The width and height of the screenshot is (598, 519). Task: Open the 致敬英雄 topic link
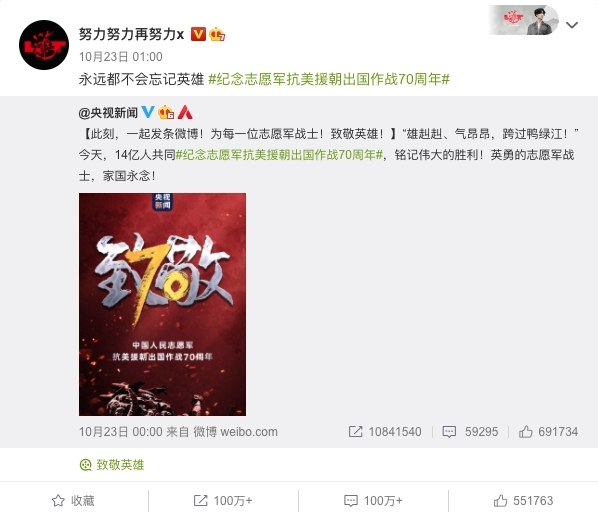[x=120, y=465]
